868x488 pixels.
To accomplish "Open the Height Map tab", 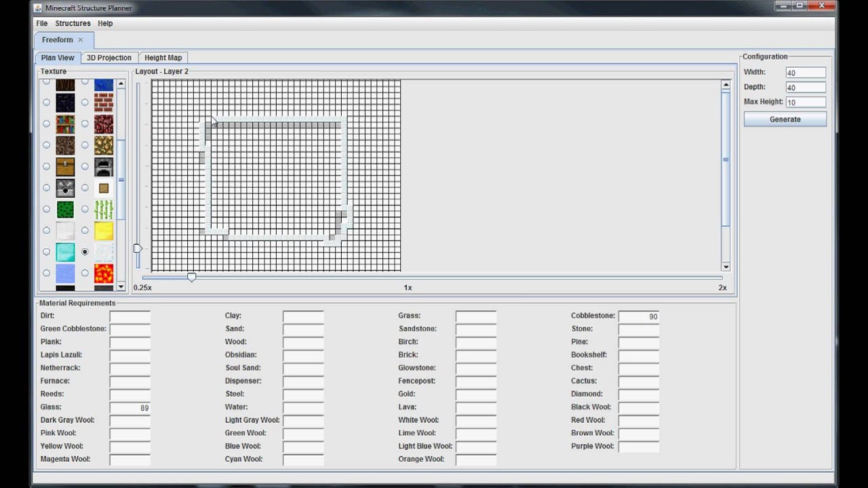I will tap(163, 58).
